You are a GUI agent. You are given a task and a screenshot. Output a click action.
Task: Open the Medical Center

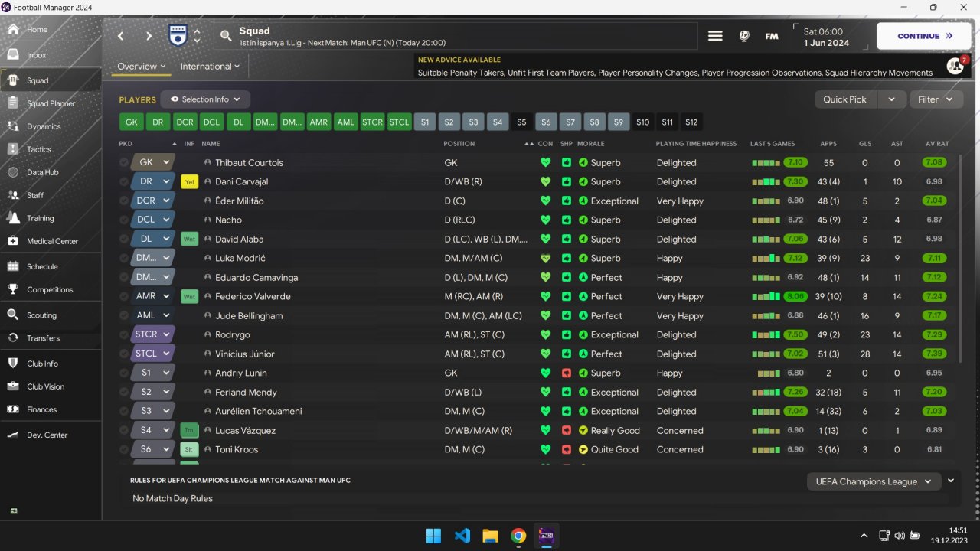tap(51, 241)
